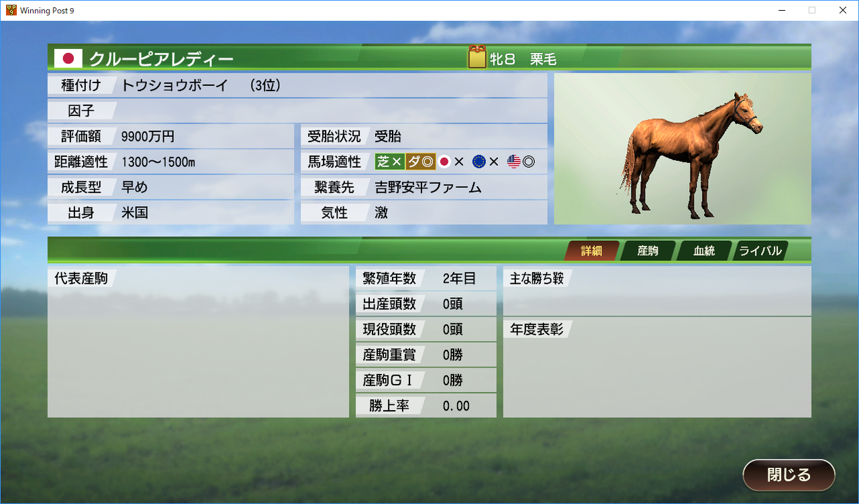This screenshot has width=859, height=504.
Task: Switch to the 詳細 tab
Action: pos(591,251)
